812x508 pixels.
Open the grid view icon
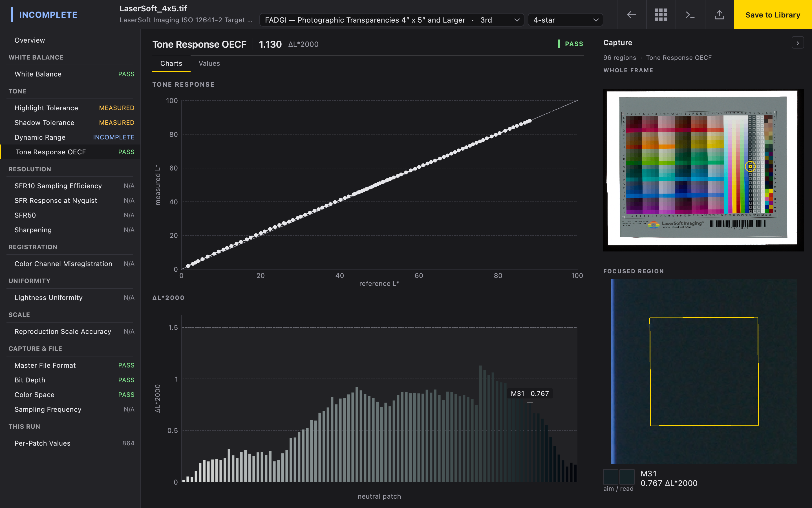[x=661, y=15]
